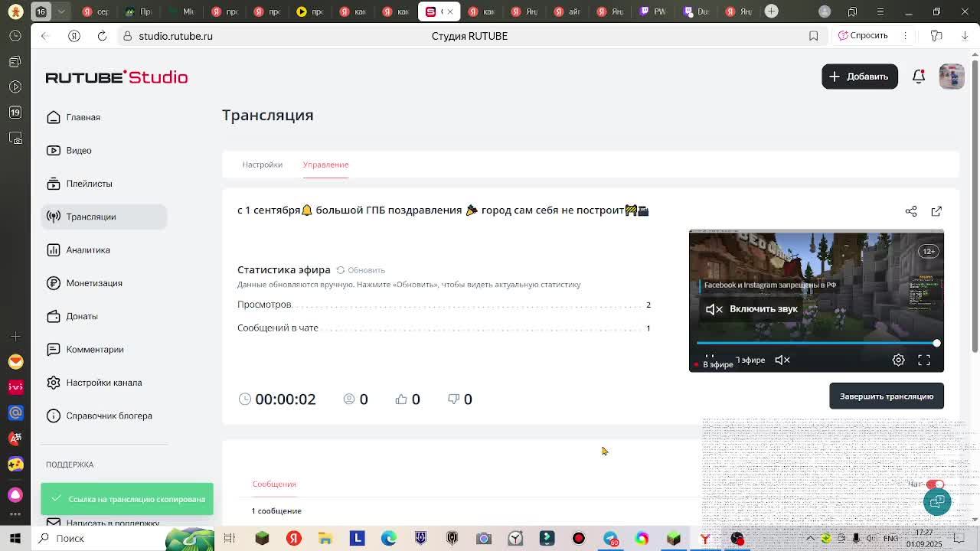Viewport: 980px width, 551px height.
Task: Click the RUTUBE Studio logo
Action: pyautogui.click(x=116, y=77)
